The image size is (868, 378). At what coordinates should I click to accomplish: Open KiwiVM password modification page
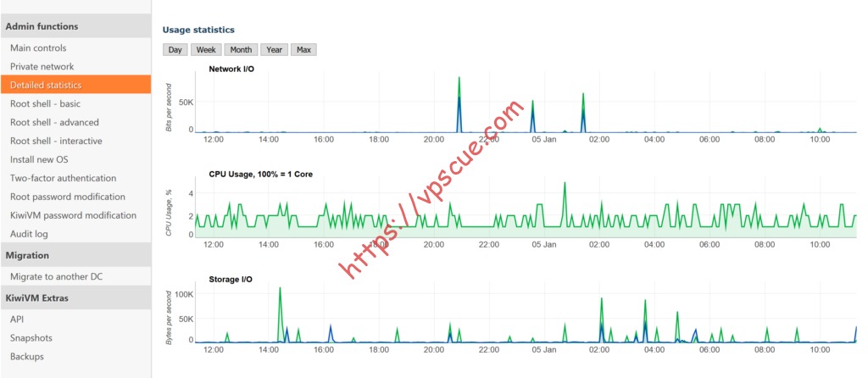[75, 215]
